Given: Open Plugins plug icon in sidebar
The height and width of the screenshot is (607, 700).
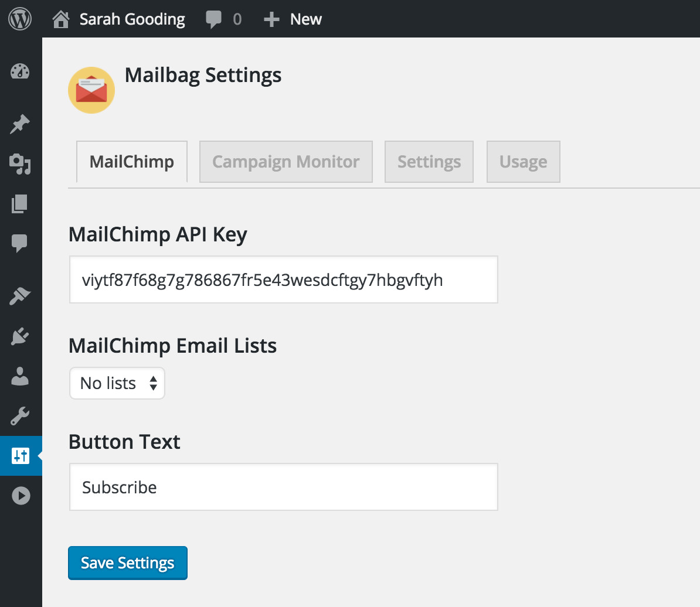Looking at the screenshot, I should click(20, 336).
